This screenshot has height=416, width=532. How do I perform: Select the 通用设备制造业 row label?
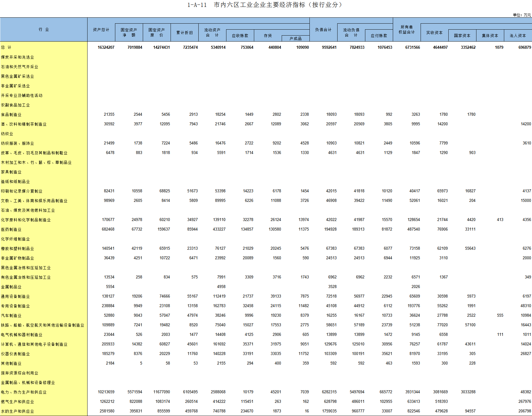point(15,296)
